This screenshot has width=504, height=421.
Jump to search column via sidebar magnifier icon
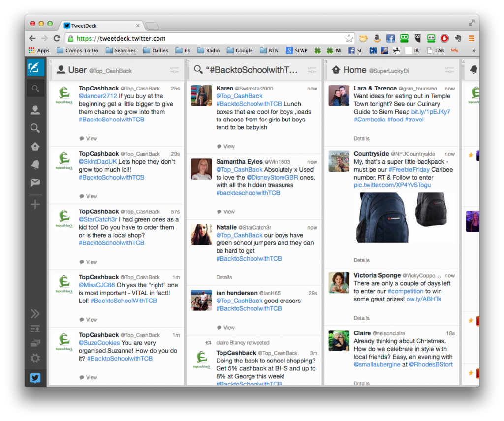pyautogui.click(x=35, y=128)
